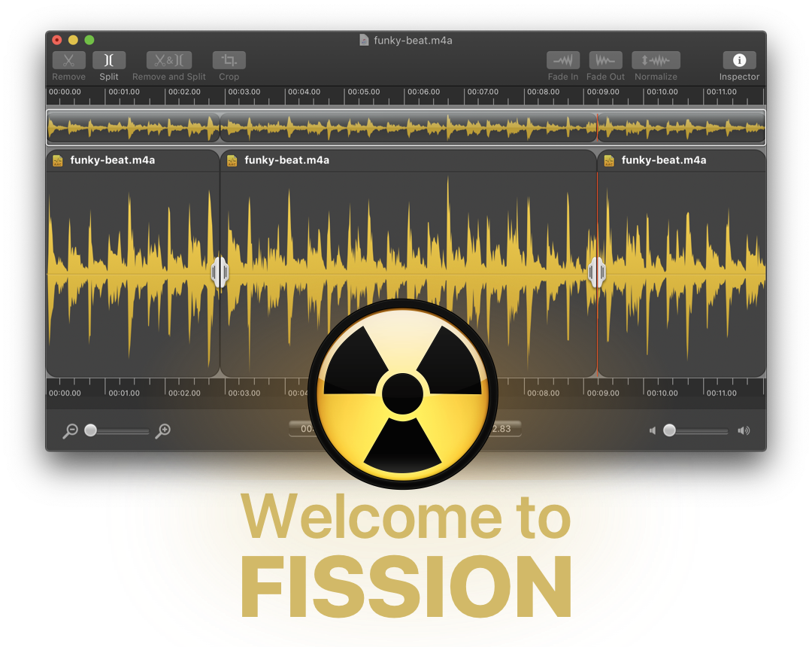The height and width of the screenshot is (647, 812).
Task: Click first segment title funky-beat.m4a
Action: coord(112,160)
